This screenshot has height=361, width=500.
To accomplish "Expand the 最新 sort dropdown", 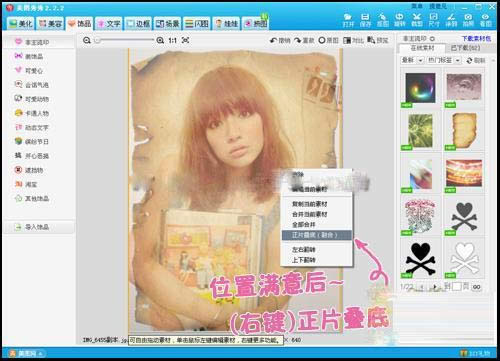I will 412,60.
